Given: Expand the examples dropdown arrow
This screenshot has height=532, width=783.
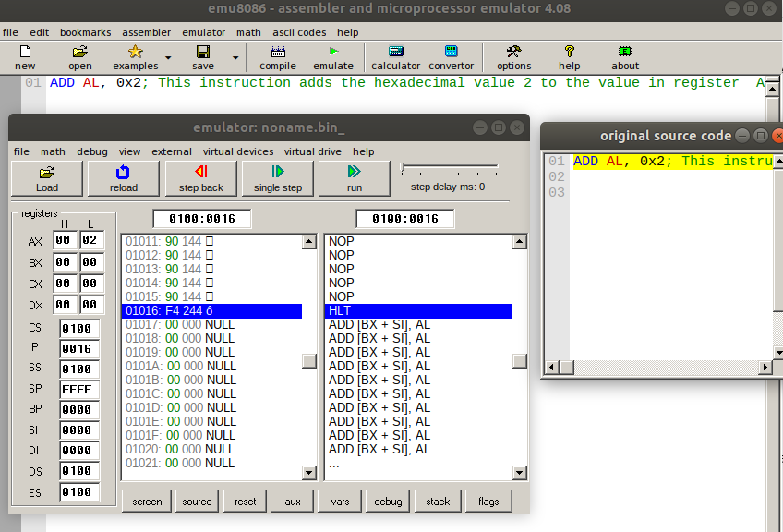Looking at the screenshot, I should pyautogui.click(x=168, y=58).
